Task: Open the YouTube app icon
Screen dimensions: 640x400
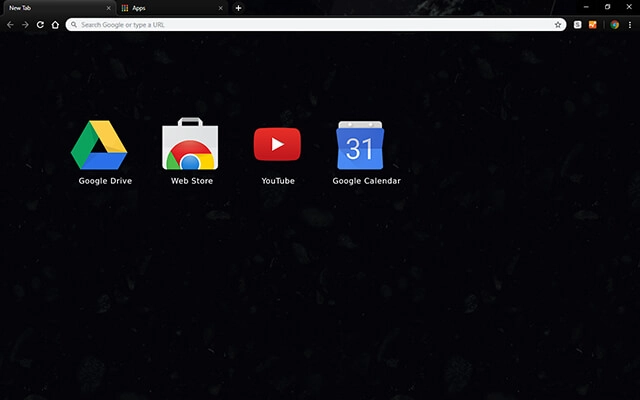Action: pyautogui.click(x=277, y=144)
